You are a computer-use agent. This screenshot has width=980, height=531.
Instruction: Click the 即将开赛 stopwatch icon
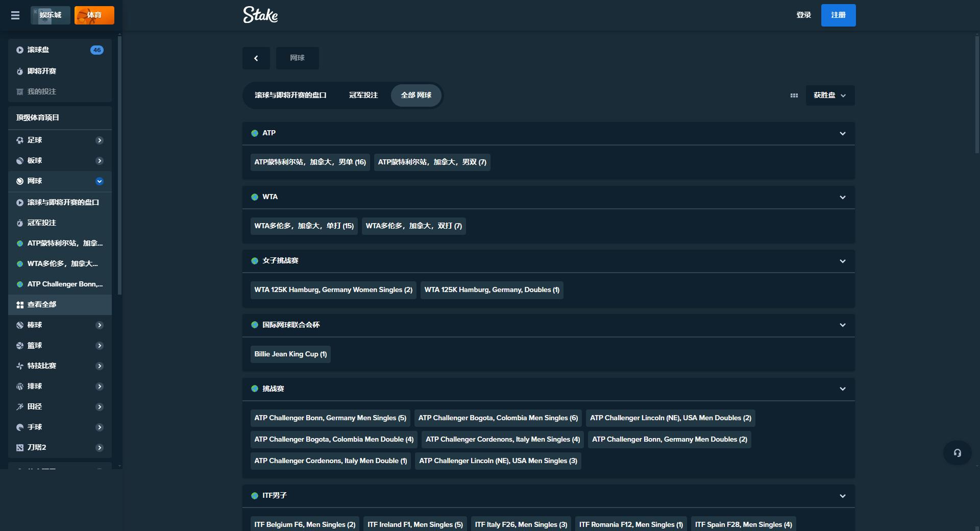[x=20, y=71]
